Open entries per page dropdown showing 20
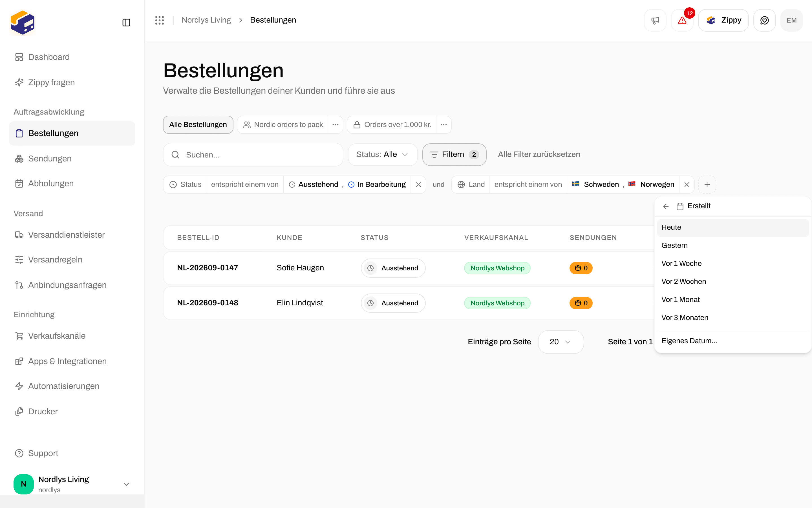The width and height of the screenshot is (812, 508). (561, 342)
